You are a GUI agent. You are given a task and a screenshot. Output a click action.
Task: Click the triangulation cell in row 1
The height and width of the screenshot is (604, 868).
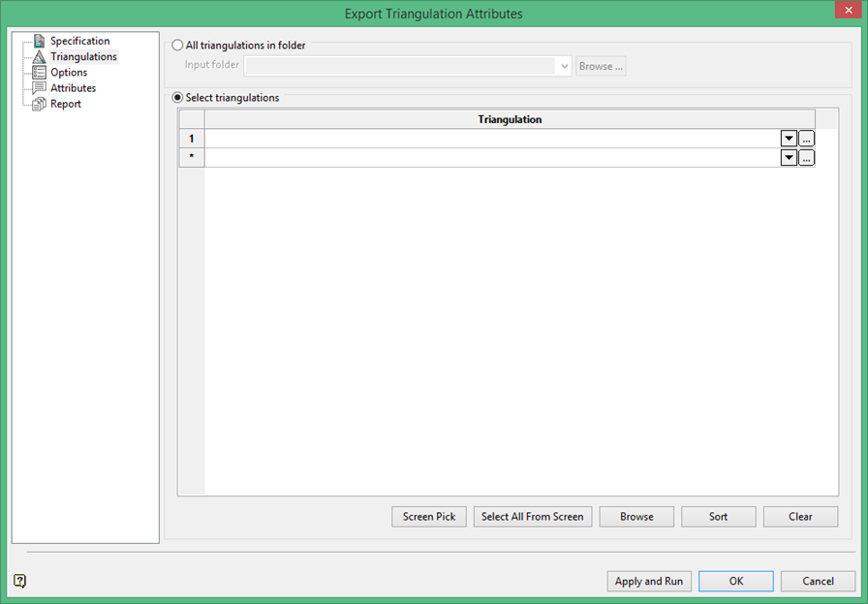492,139
